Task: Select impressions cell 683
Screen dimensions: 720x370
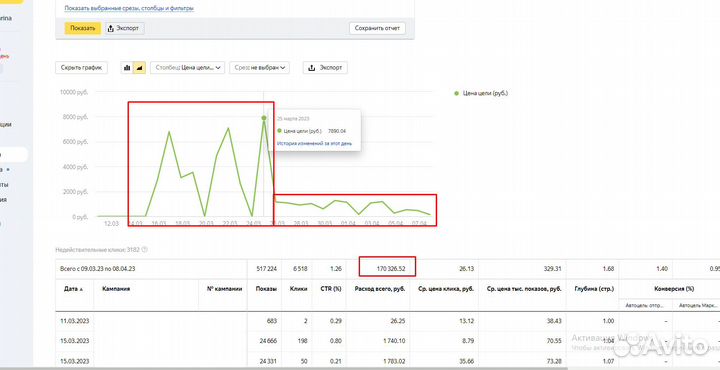Action: (271, 321)
